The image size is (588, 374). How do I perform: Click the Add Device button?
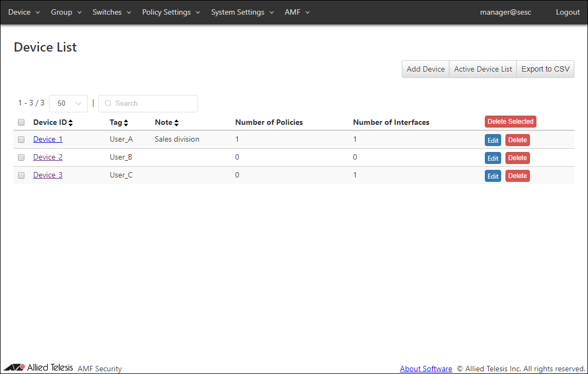pyautogui.click(x=426, y=69)
